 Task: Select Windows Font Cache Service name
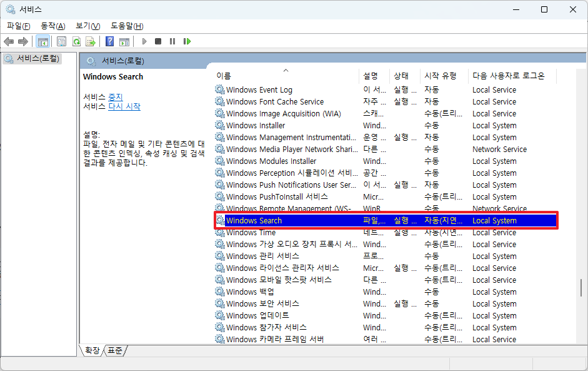pyautogui.click(x=275, y=102)
